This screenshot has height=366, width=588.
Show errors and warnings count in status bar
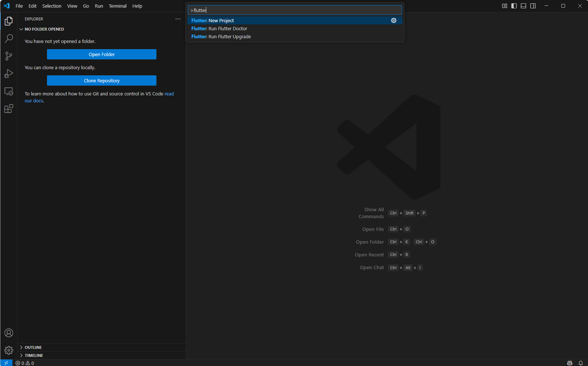click(25, 363)
